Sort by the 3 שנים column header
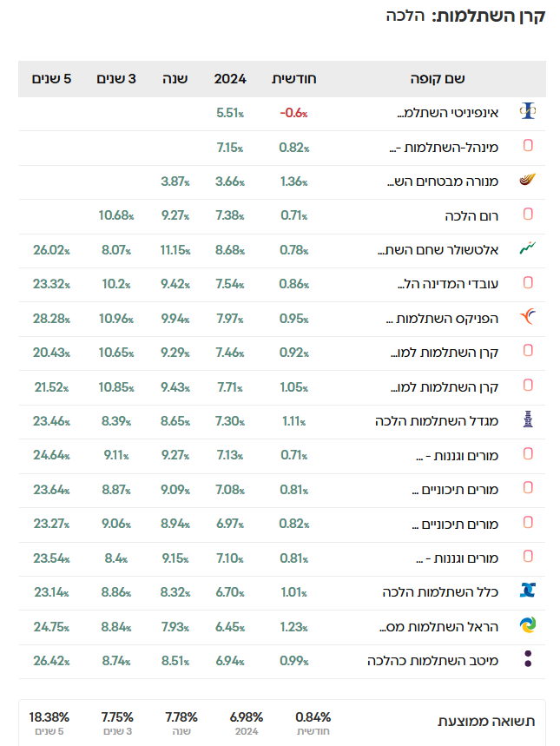This screenshot has width=560, height=746. click(116, 78)
